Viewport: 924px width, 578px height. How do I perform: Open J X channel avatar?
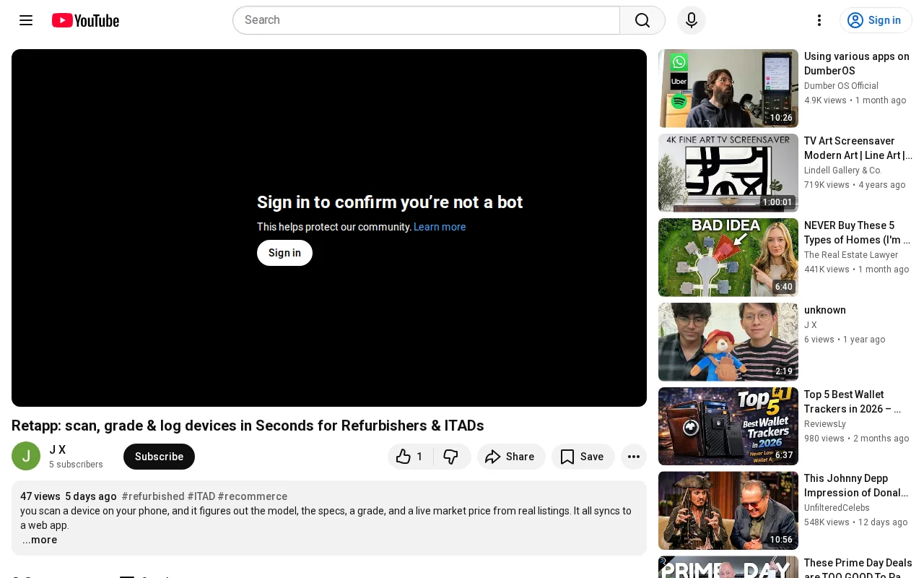[x=26, y=456]
